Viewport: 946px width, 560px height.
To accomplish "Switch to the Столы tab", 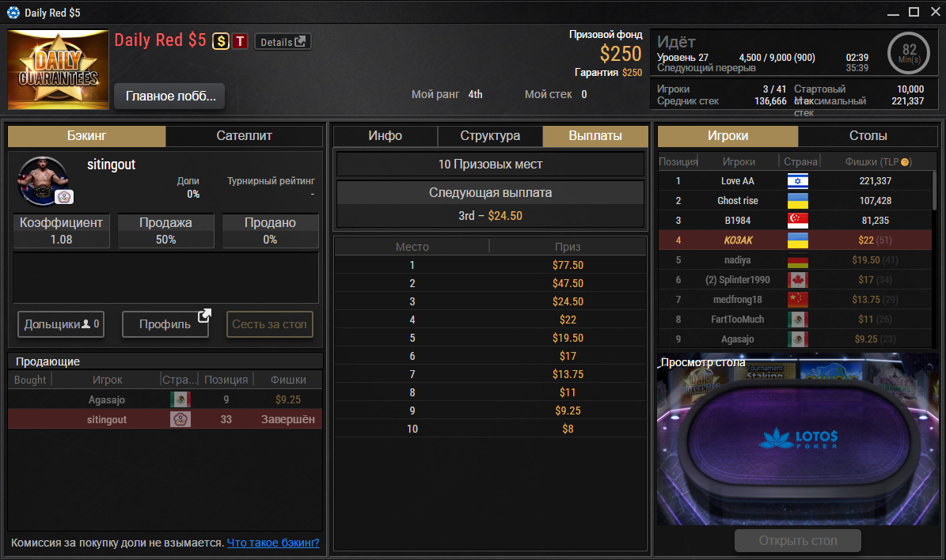I will point(868,135).
